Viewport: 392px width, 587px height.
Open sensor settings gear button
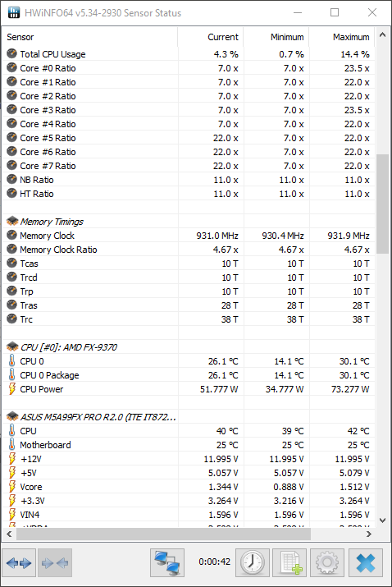(327, 562)
